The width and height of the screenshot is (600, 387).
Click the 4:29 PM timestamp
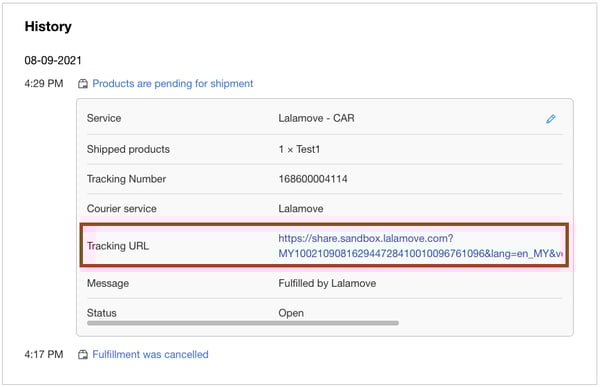point(44,83)
